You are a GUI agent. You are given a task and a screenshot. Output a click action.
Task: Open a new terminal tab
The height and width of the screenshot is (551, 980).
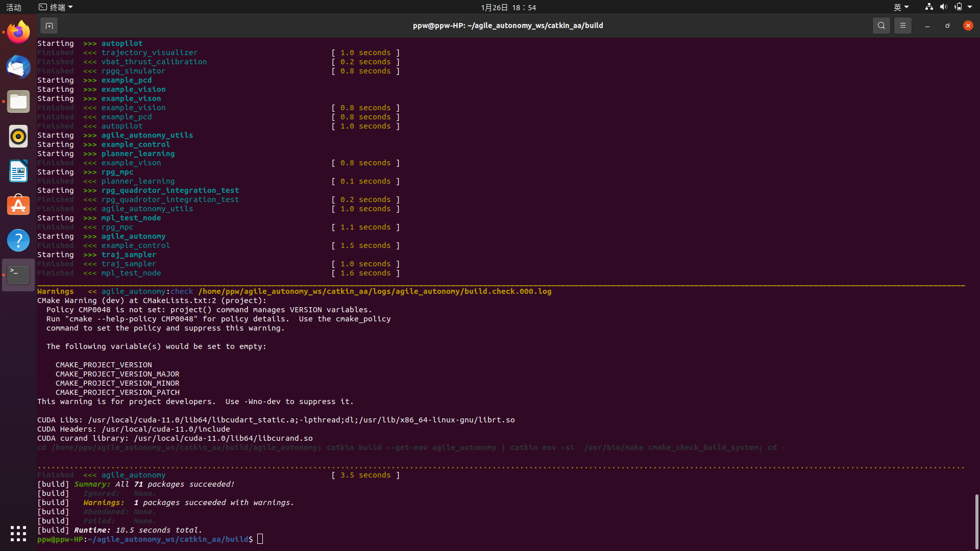pyautogui.click(x=49, y=26)
